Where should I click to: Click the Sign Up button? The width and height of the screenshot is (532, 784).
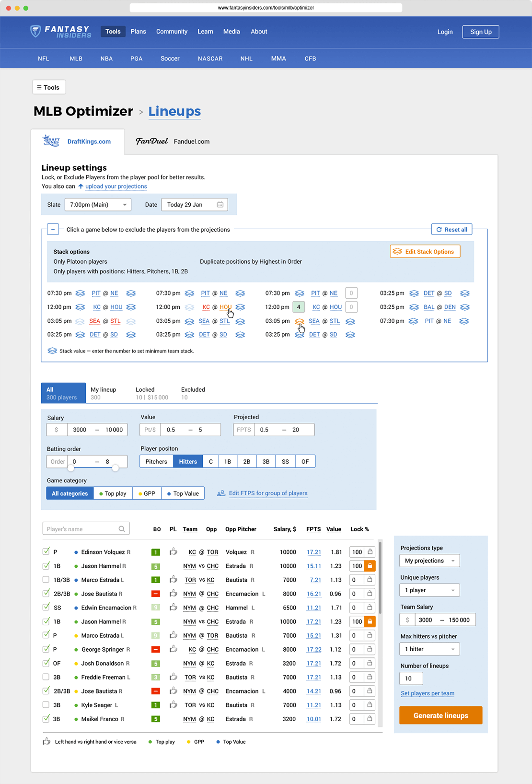(x=481, y=32)
